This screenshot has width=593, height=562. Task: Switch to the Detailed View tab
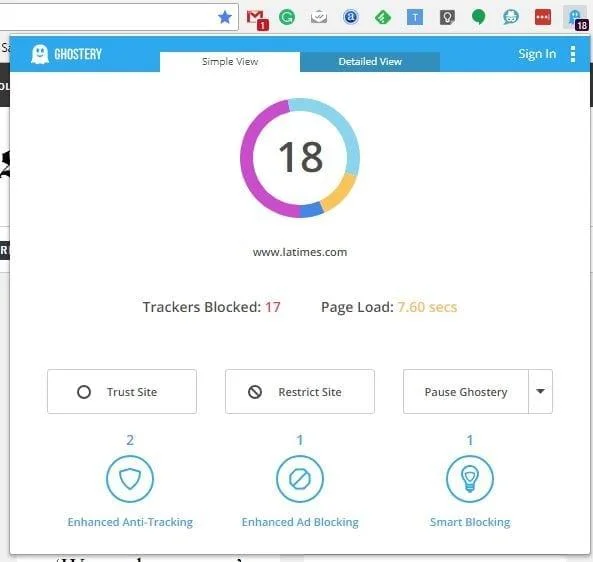click(x=370, y=62)
